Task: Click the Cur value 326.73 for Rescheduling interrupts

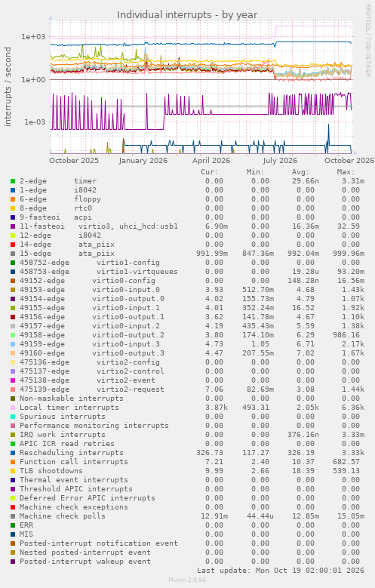Action: pyautogui.click(x=210, y=453)
